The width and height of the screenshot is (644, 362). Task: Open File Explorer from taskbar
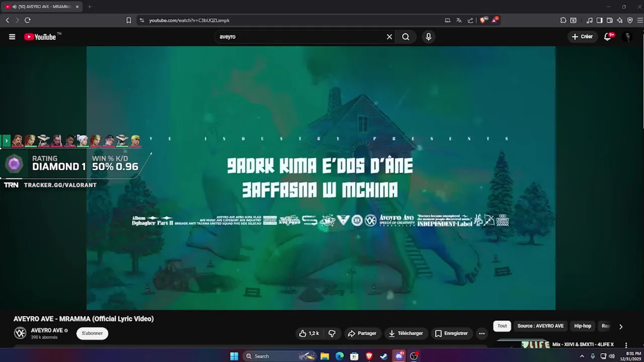click(325, 356)
